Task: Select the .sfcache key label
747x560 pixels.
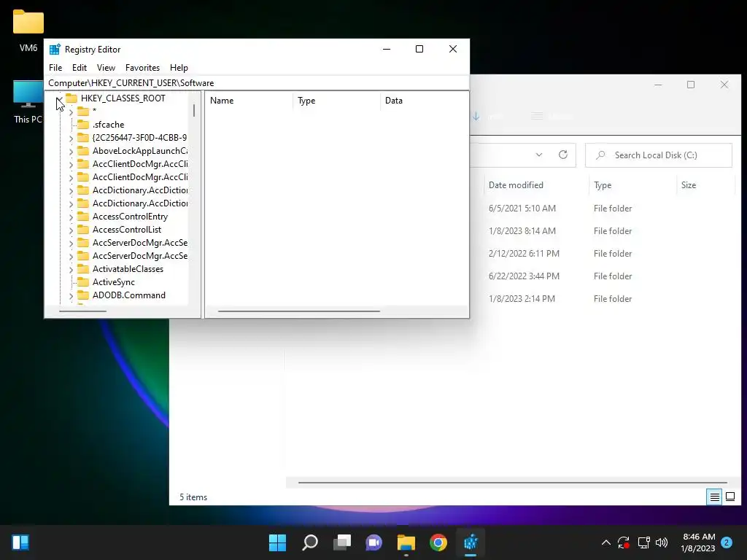Action: (108, 124)
